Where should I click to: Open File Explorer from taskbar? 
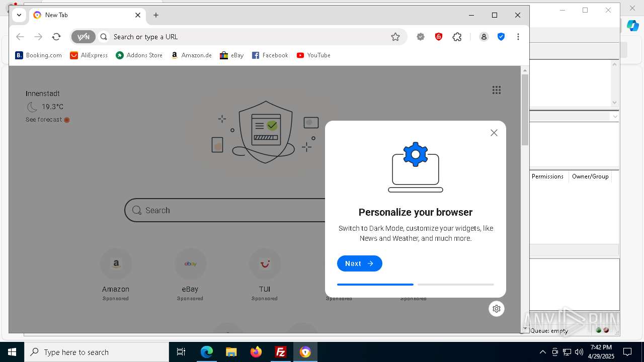tap(231, 352)
